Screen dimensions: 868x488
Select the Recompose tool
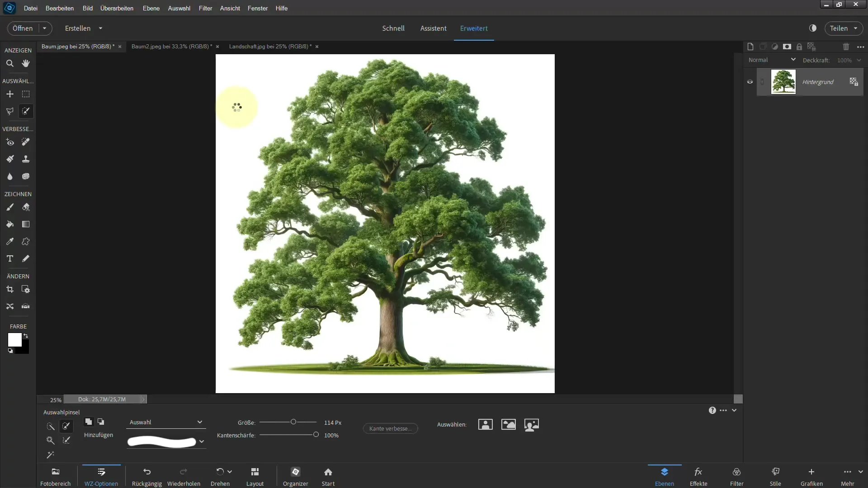26,289
